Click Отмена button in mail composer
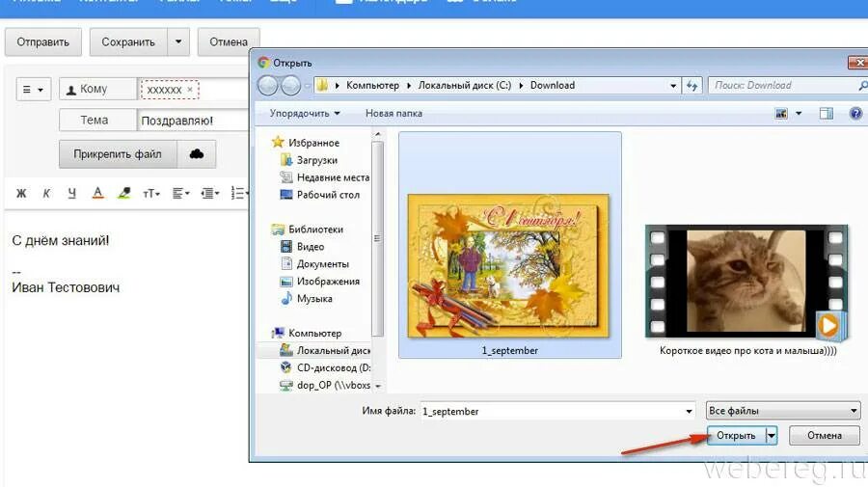Viewport: 868px width, 487px height. coord(228,42)
